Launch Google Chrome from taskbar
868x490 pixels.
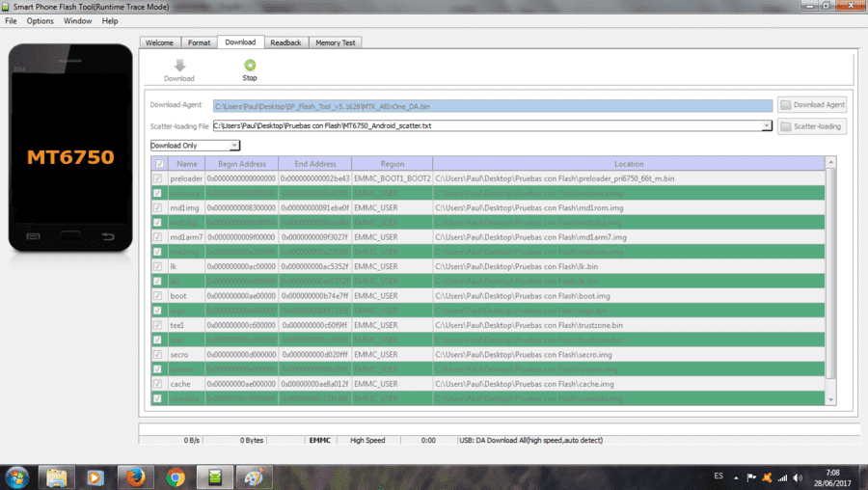(176, 477)
